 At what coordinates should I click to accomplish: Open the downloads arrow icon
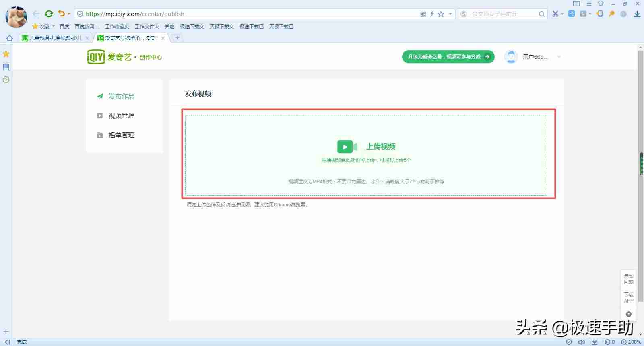coord(637,14)
